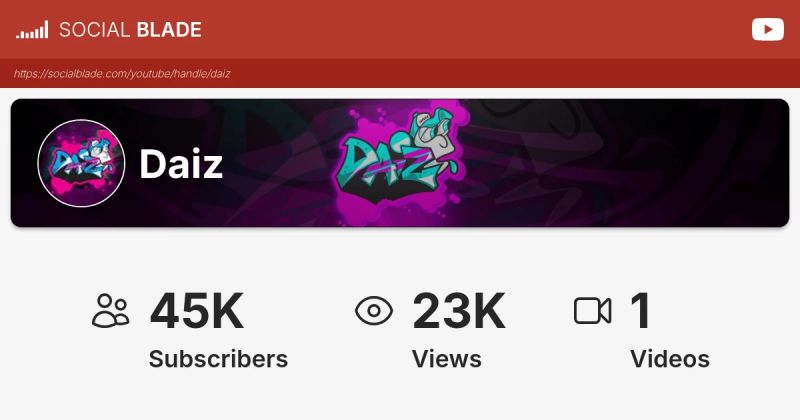Image resolution: width=800 pixels, height=420 pixels.
Task: Click the Social Blade bar-chart logo icon
Action: 32,30
